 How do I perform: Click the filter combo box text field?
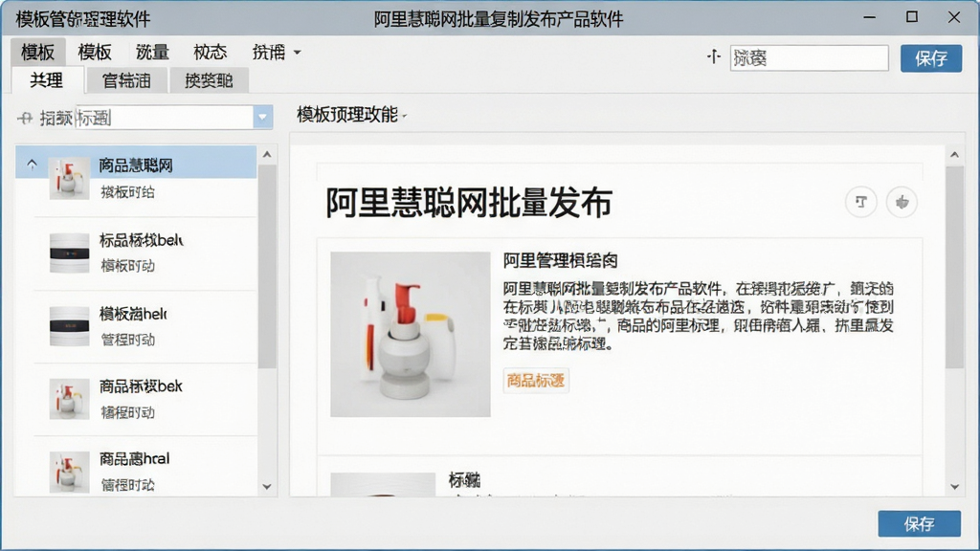click(x=165, y=117)
